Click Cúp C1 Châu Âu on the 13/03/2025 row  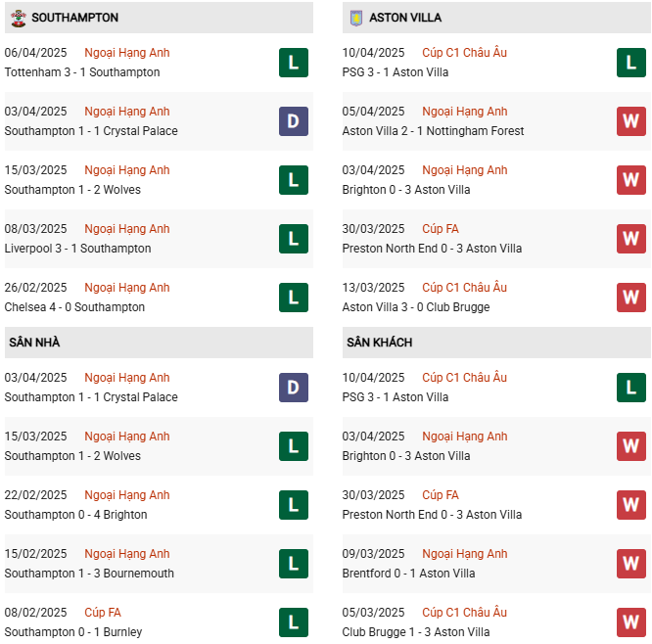[x=464, y=288]
